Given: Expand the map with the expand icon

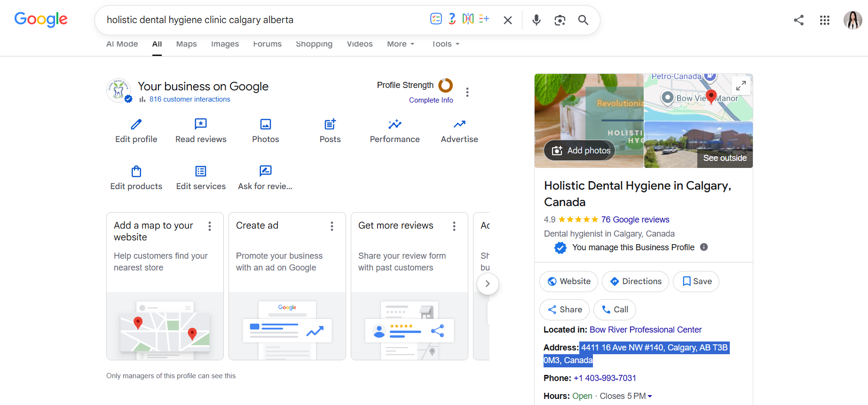Looking at the screenshot, I should point(741,86).
